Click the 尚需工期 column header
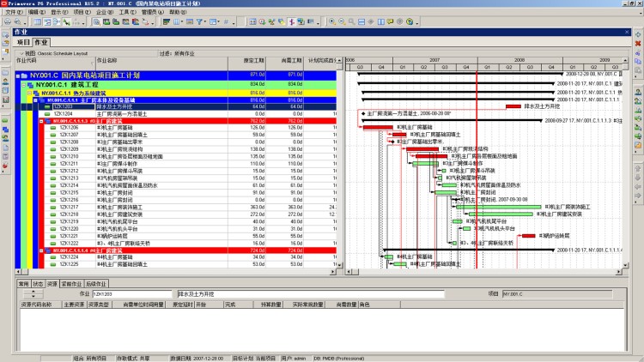 click(284, 63)
